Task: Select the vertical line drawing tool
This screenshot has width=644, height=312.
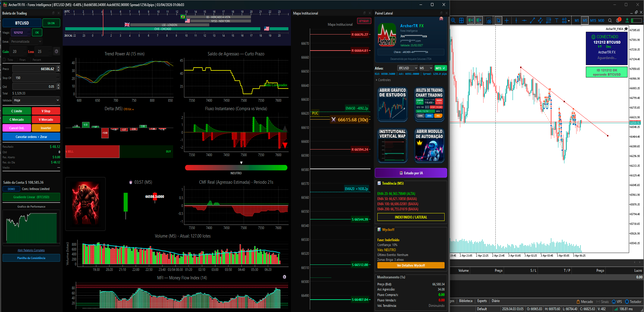Action: pos(516,21)
